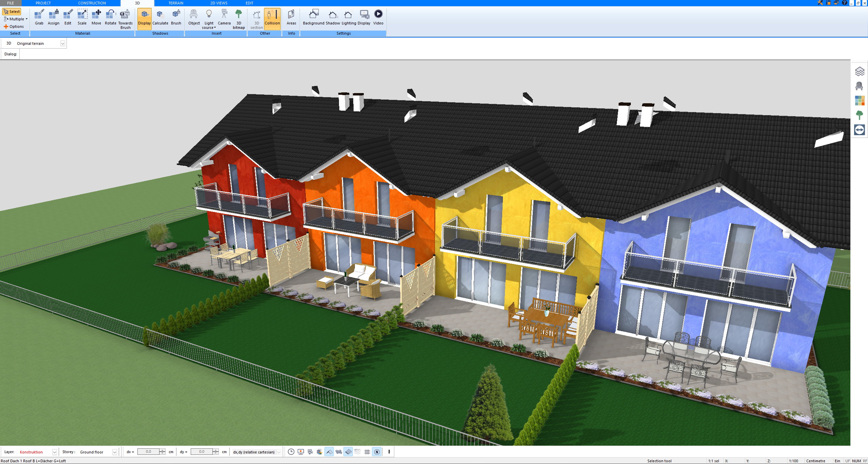Screen dimensions: 868x464
Task: Pick the Move material tool
Action: [x=96, y=18]
